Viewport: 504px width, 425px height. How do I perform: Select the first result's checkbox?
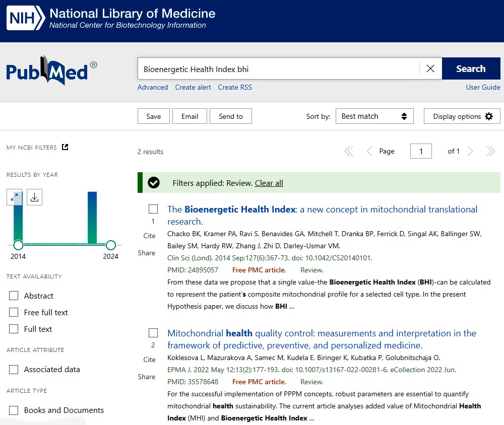click(x=153, y=209)
